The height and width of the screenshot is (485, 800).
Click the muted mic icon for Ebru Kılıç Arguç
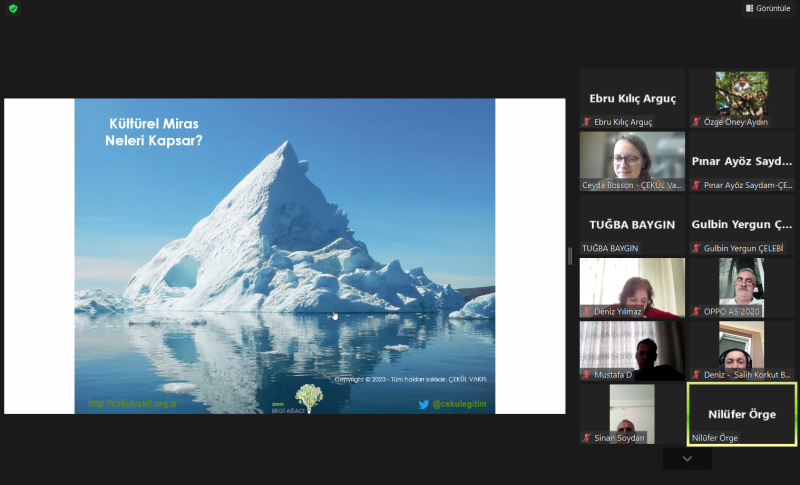[587, 122]
